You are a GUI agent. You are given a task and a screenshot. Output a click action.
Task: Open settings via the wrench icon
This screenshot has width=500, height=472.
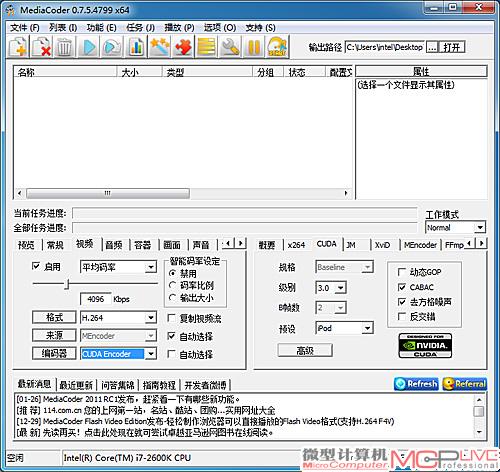(x=230, y=47)
